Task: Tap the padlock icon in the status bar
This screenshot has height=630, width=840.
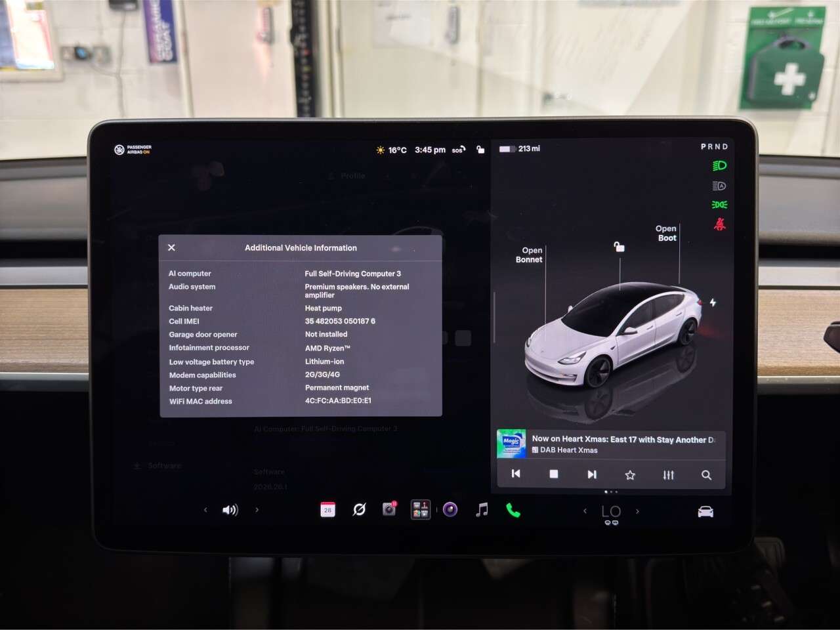Action: click(x=480, y=149)
